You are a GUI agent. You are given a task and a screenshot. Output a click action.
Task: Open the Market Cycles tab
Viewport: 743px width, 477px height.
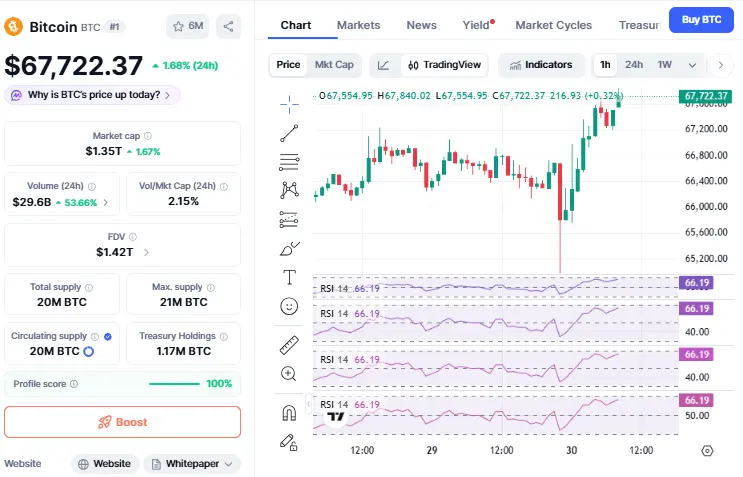coord(553,25)
